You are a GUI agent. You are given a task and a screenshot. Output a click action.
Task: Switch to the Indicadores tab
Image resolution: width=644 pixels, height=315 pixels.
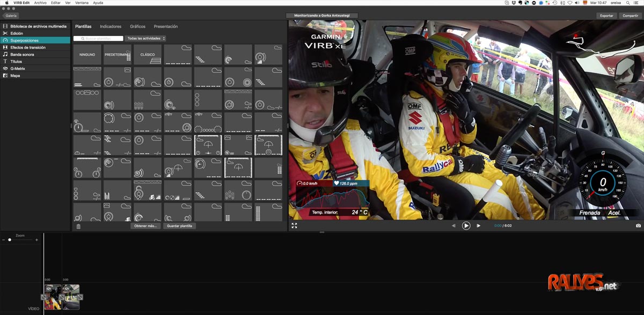(111, 26)
